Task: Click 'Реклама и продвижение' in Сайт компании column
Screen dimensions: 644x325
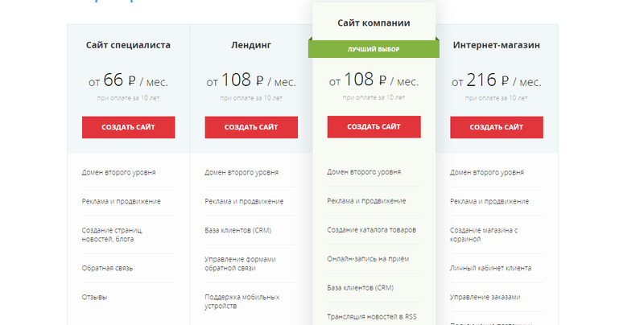Action: coord(366,201)
